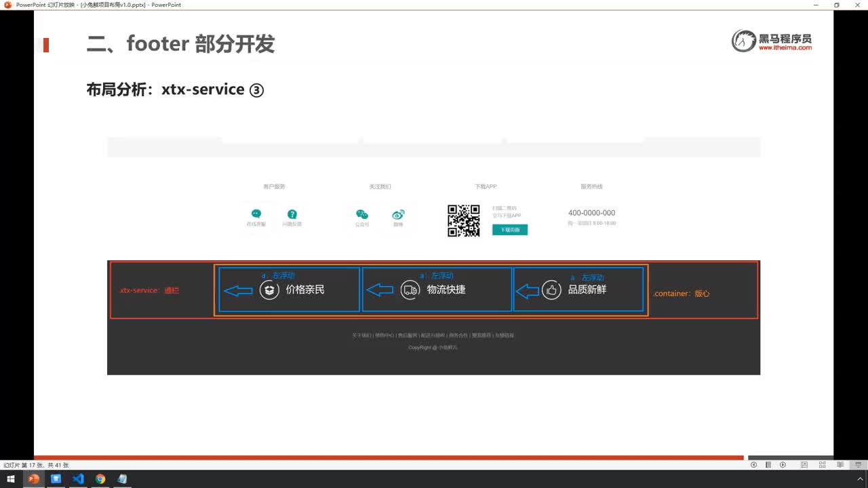The height and width of the screenshot is (488, 868).
Task: Click the 价格亲民 box icon
Action: tap(270, 290)
